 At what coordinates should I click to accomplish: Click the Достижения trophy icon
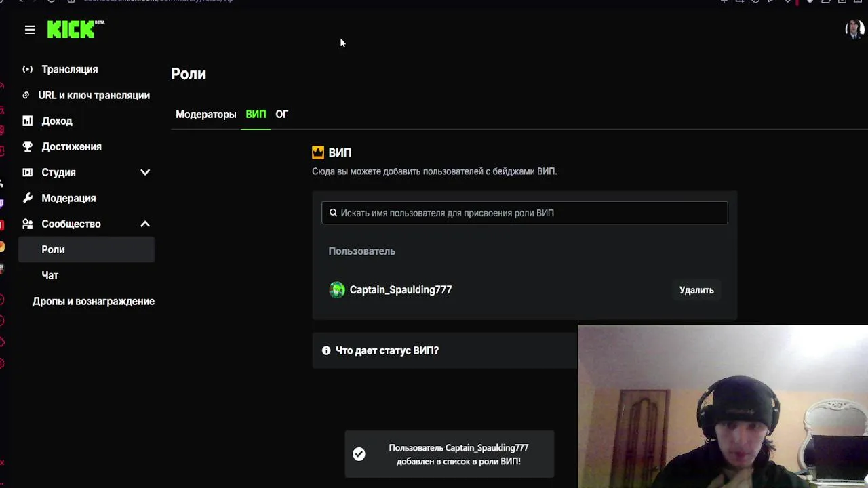click(x=27, y=146)
